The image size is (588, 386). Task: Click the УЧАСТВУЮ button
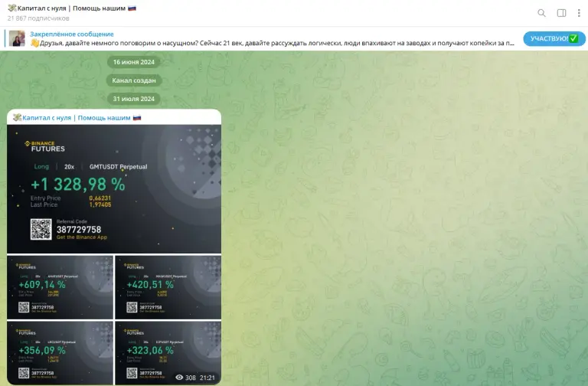click(554, 38)
